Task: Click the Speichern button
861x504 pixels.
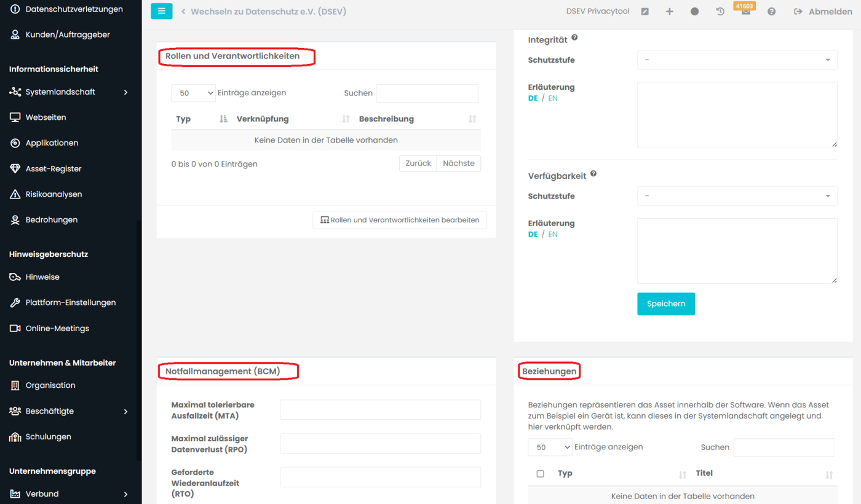Action: [665, 304]
